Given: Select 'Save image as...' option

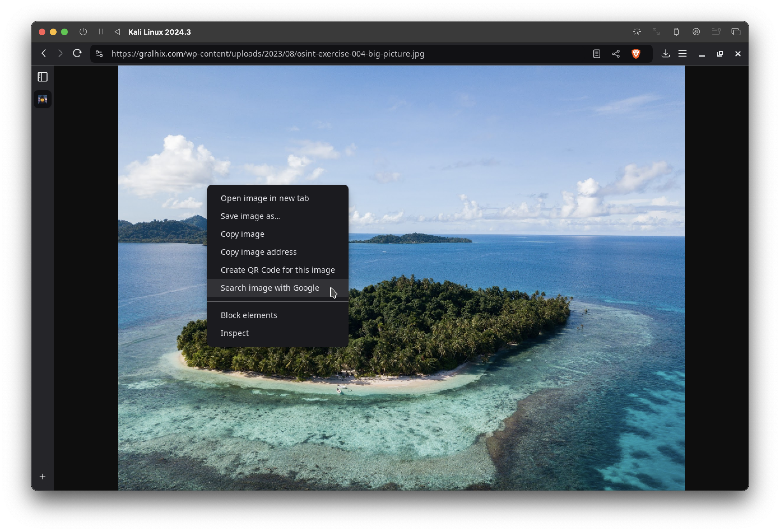Looking at the screenshot, I should click(251, 216).
